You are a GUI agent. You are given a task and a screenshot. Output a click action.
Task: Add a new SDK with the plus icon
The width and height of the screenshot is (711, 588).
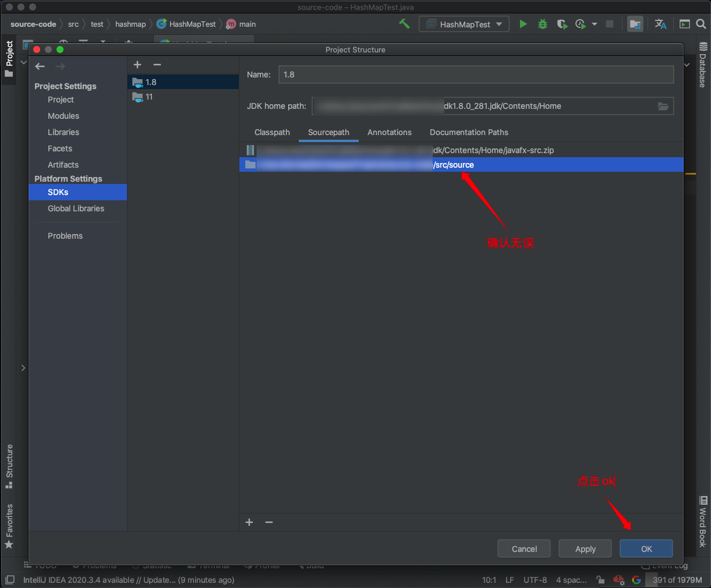[x=137, y=65]
